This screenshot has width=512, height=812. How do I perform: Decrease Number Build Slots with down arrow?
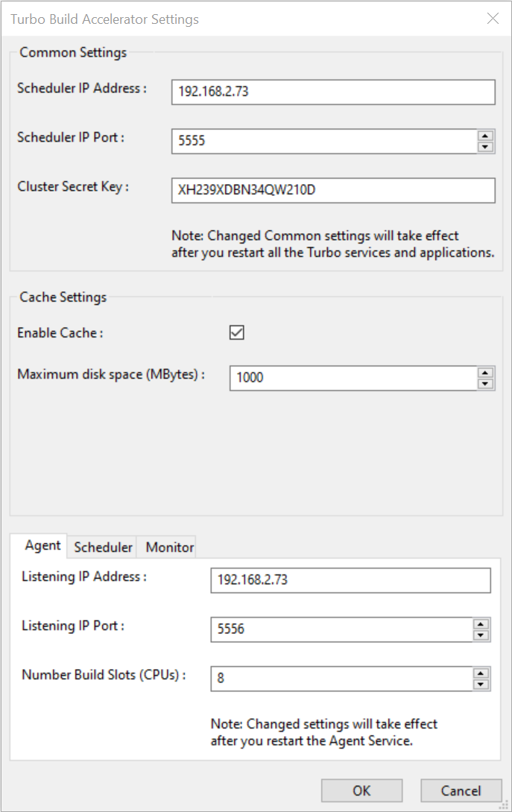[481, 684]
